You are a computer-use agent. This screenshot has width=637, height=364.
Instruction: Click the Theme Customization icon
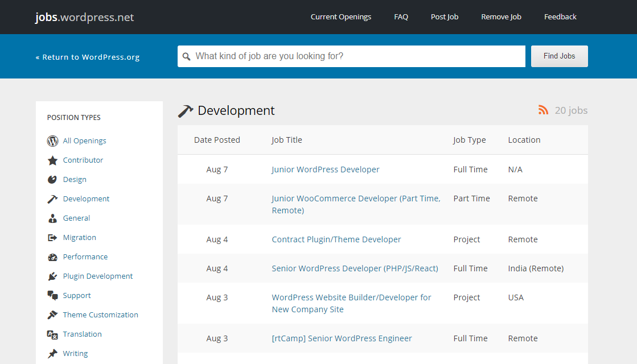tap(52, 315)
